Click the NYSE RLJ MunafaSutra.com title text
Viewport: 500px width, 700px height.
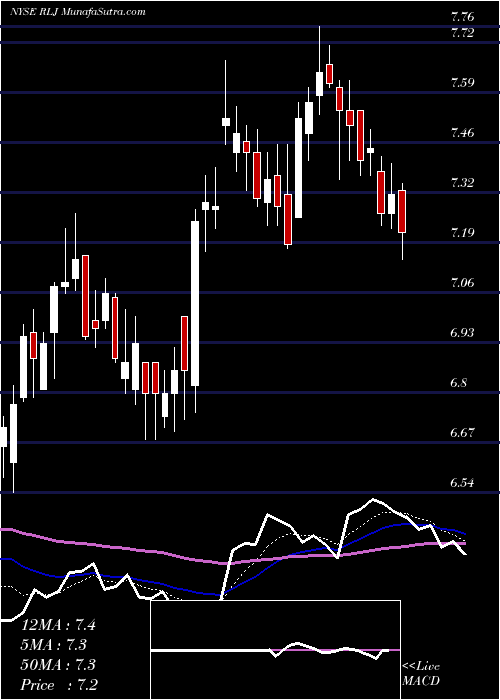(x=77, y=12)
